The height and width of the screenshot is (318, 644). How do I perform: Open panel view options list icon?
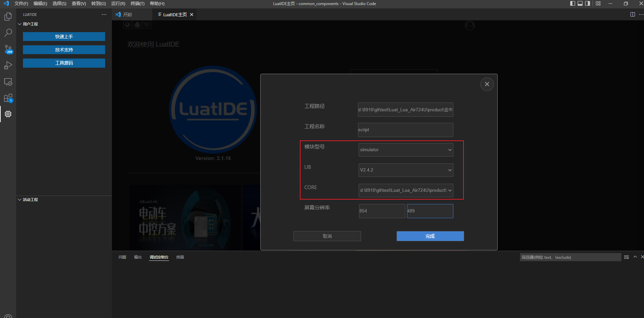tap(626, 257)
